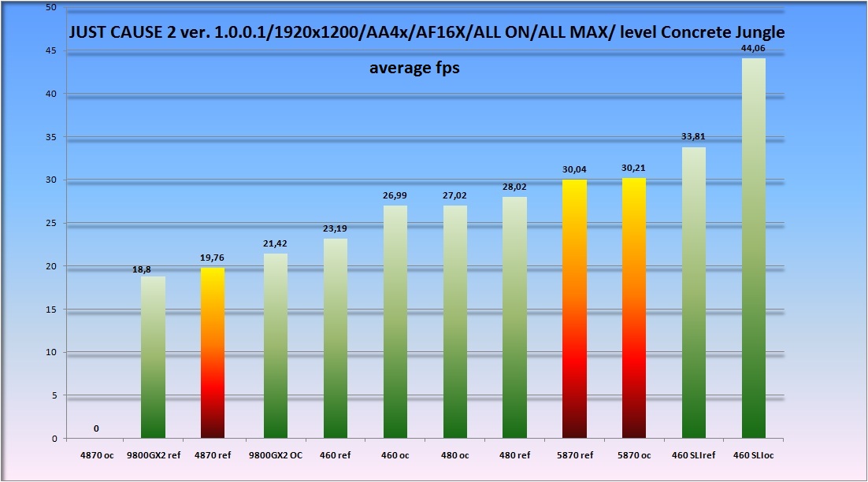Click the data label 27,02
The image size is (868, 482).
pyautogui.click(x=454, y=196)
